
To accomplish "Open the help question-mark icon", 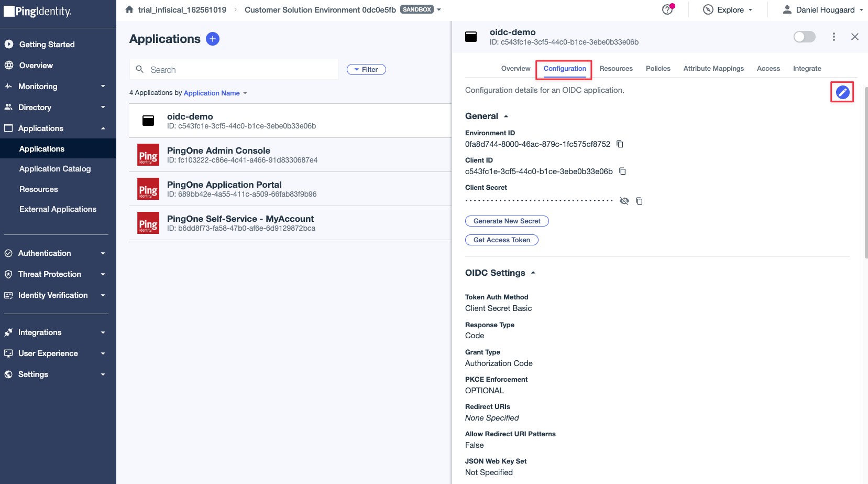I will point(667,9).
